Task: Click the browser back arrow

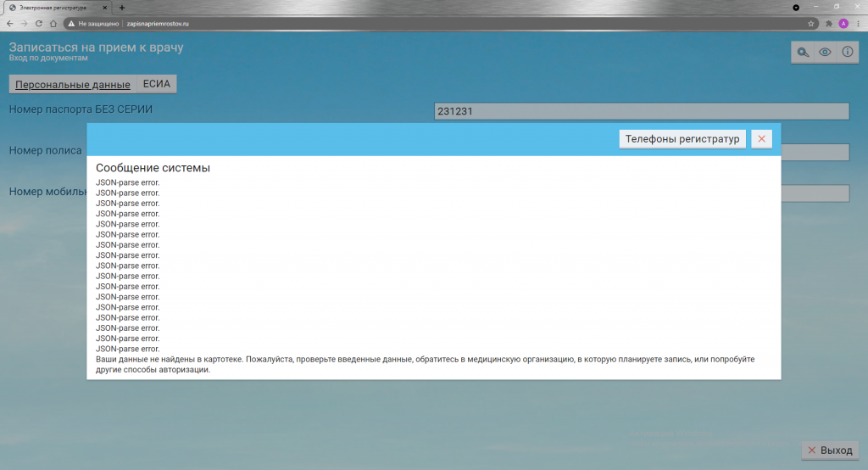Action: [x=9, y=24]
